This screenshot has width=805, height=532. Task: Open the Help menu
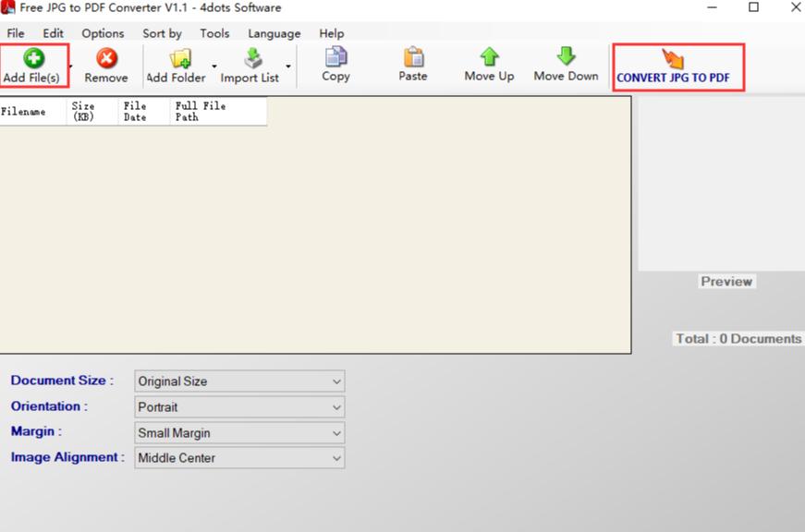point(332,33)
